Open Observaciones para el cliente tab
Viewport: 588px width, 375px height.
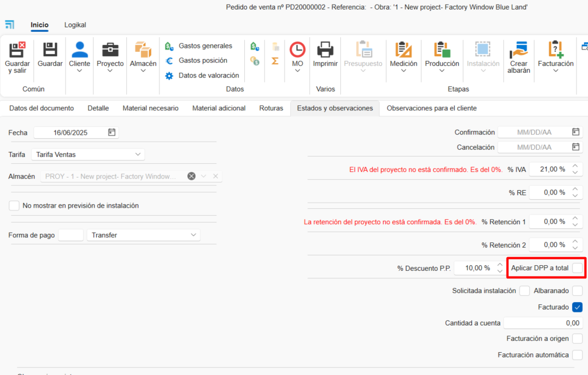coord(431,108)
